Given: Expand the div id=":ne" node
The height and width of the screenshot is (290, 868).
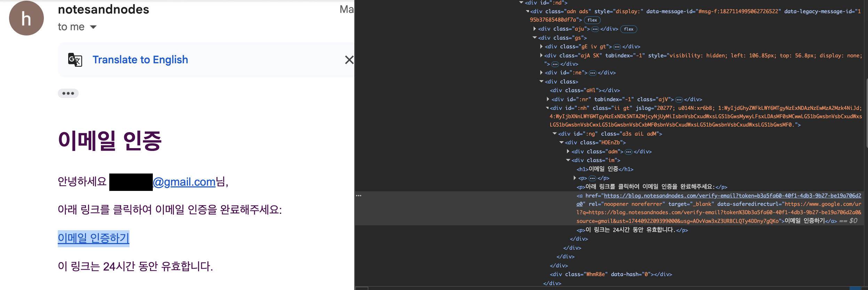Looking at the screenshot, I should tap(542, 73).
